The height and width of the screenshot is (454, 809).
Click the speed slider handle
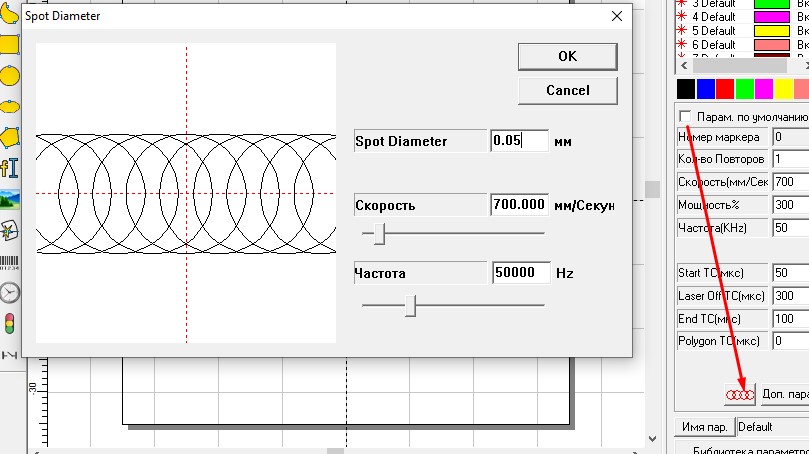tap(379, 233)
